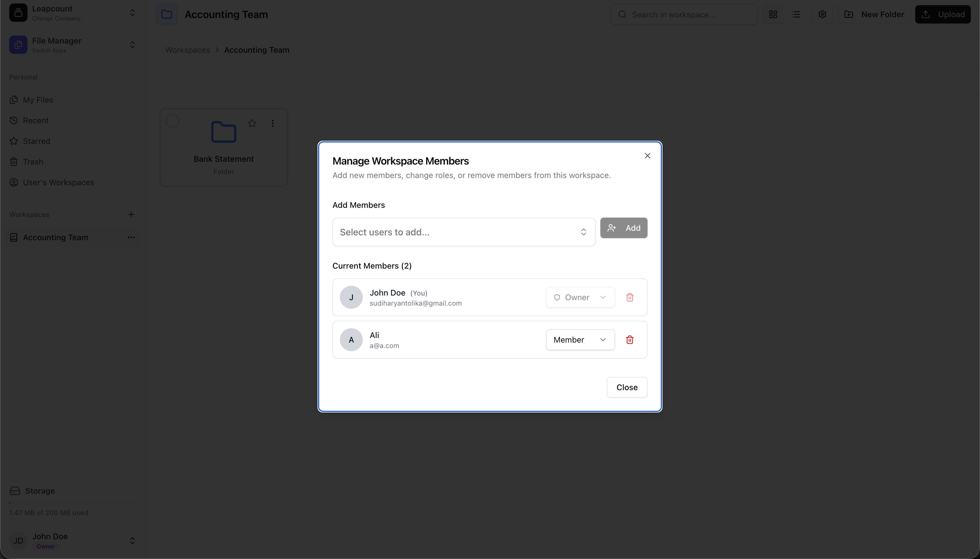Open Trash in the sidebar
Viewport: 980px width, 559px height.
tap(33, 161)
